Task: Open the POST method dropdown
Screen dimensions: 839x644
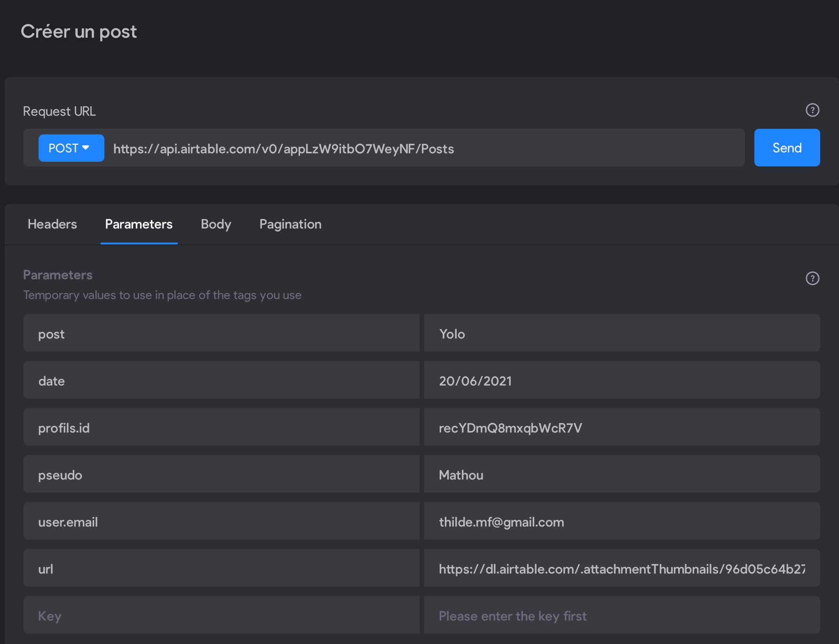Action: pos(71,148)
